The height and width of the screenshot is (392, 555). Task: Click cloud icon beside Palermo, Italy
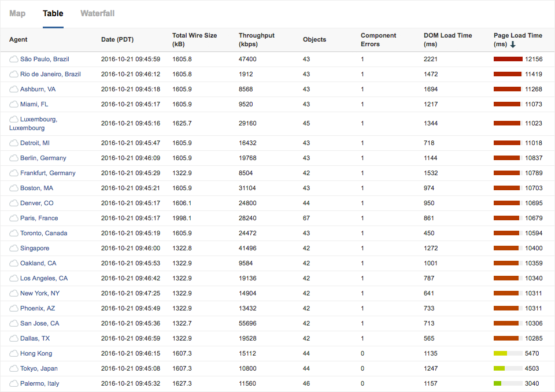click(14, 383)
